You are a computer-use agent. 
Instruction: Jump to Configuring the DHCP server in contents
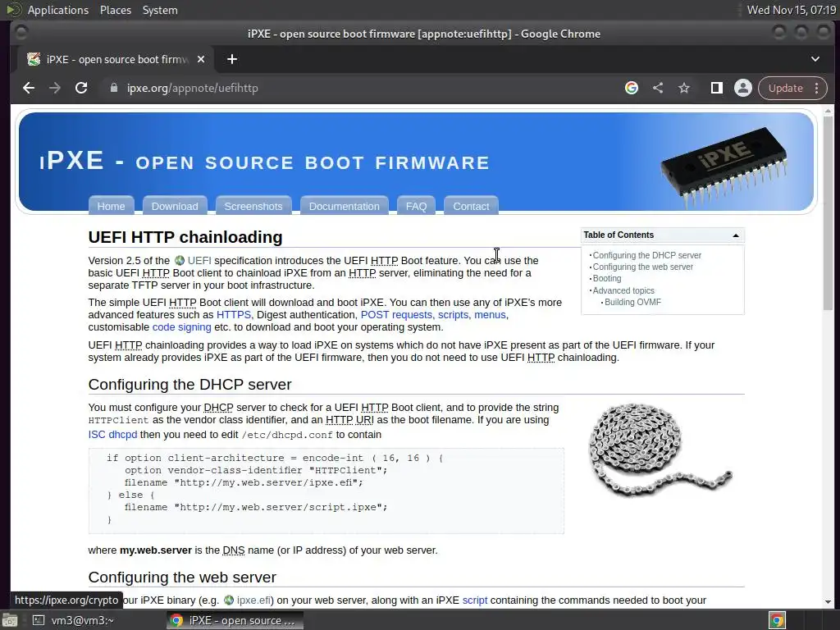(x=646, y=256)
